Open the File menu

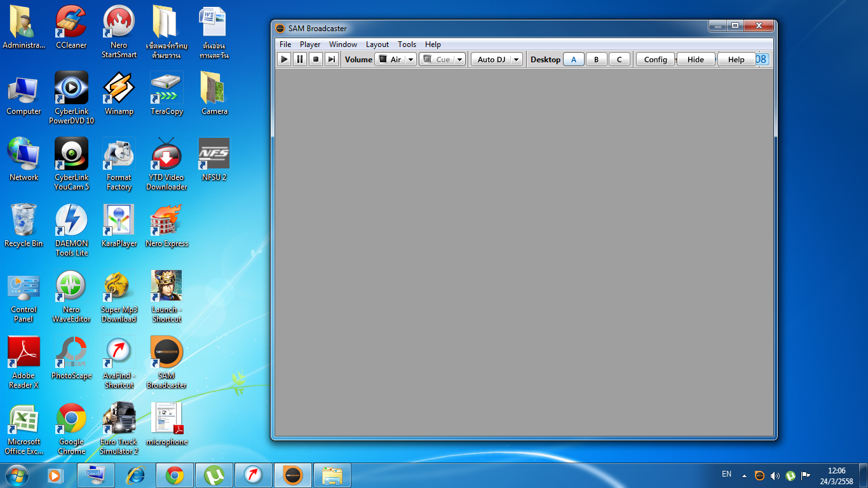tap(285, 44)
